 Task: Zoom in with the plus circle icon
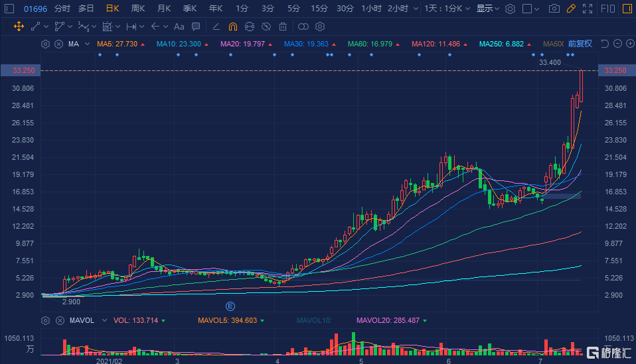coord(629,44)
